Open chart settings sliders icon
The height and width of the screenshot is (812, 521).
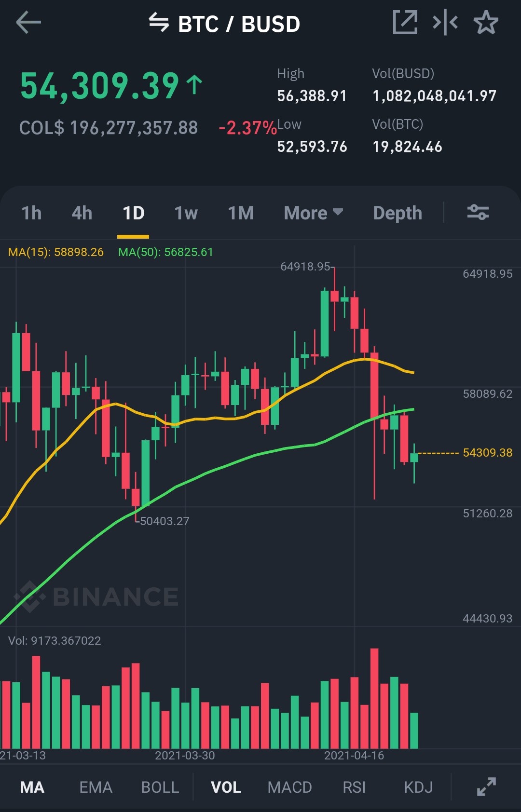478,212
